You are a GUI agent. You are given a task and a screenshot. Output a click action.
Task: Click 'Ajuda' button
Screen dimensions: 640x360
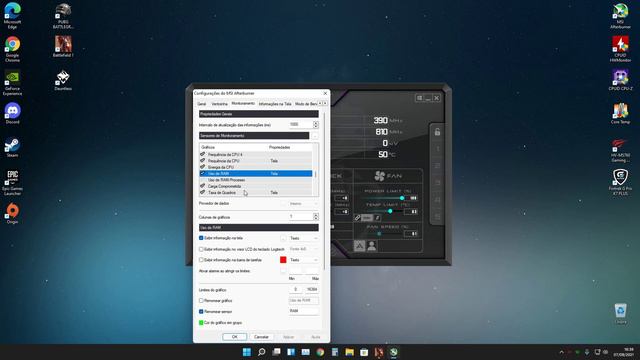pos(316,337)
